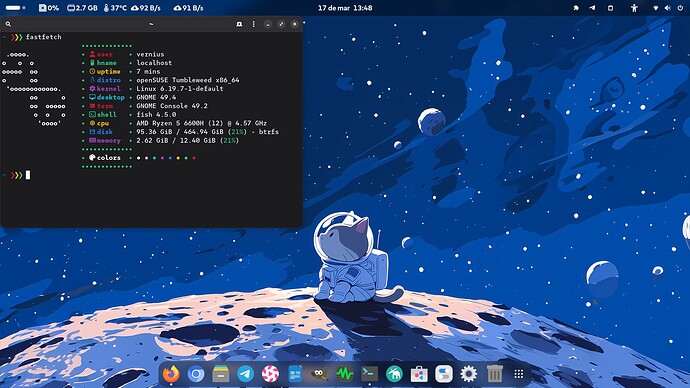Click the '7 mins' uptime value
The height and width of the screenshot is (388, 690).
(148, 71)
